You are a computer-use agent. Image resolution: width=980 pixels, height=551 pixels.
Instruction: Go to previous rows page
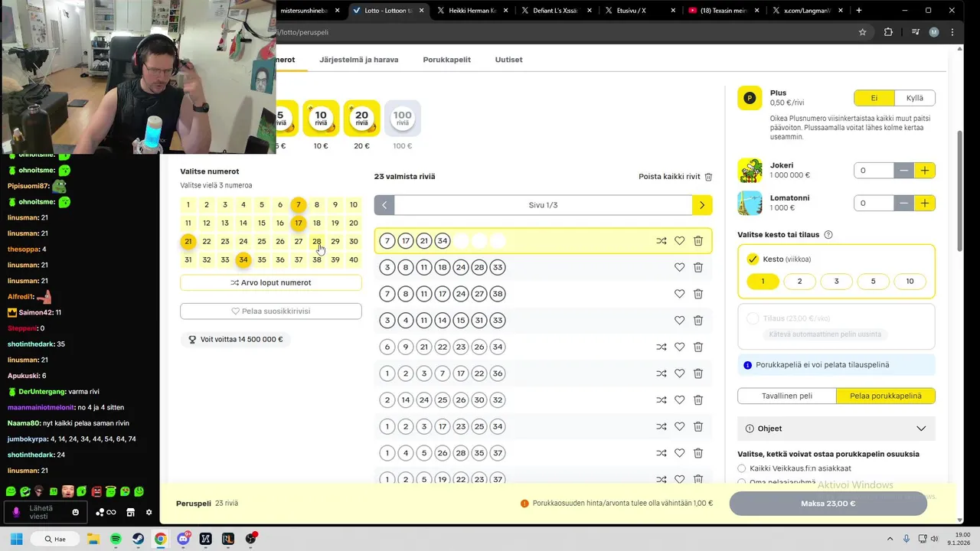384,205
